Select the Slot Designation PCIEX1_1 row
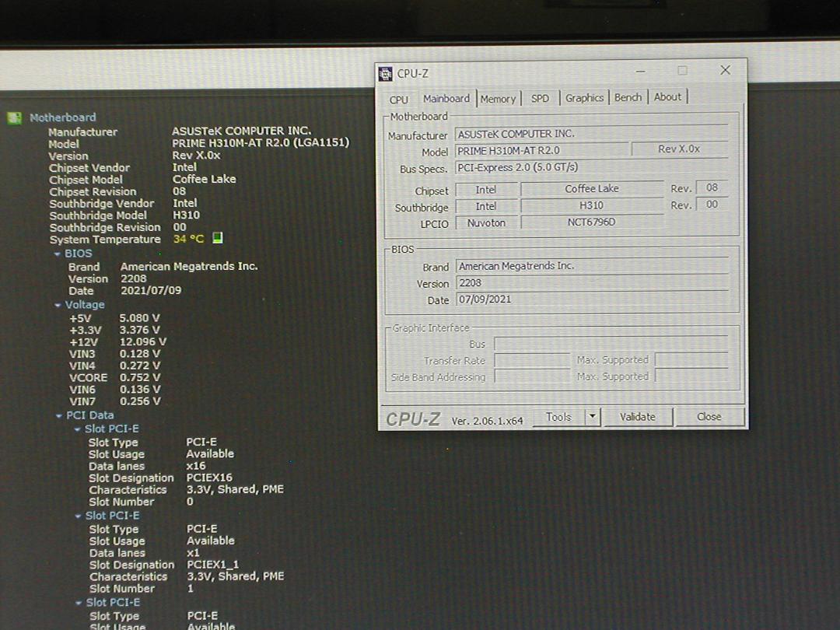This screenshot has height=630, width=840. tap(164, 565)
